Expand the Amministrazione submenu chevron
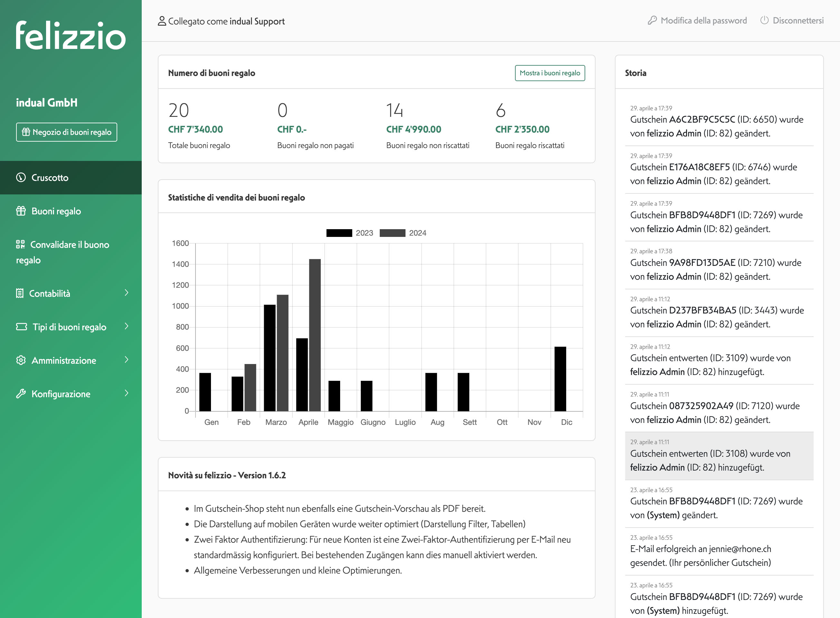This screenshot has width=840, height=618. coord(127,360)
